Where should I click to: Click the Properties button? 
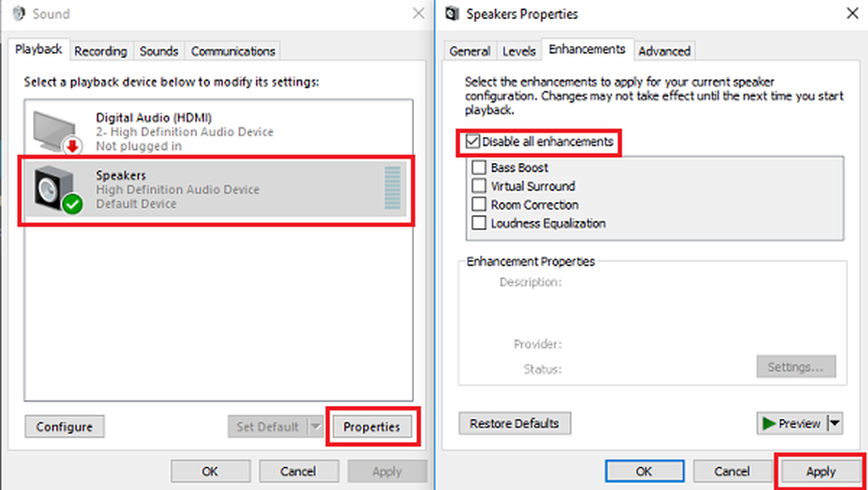372,427
